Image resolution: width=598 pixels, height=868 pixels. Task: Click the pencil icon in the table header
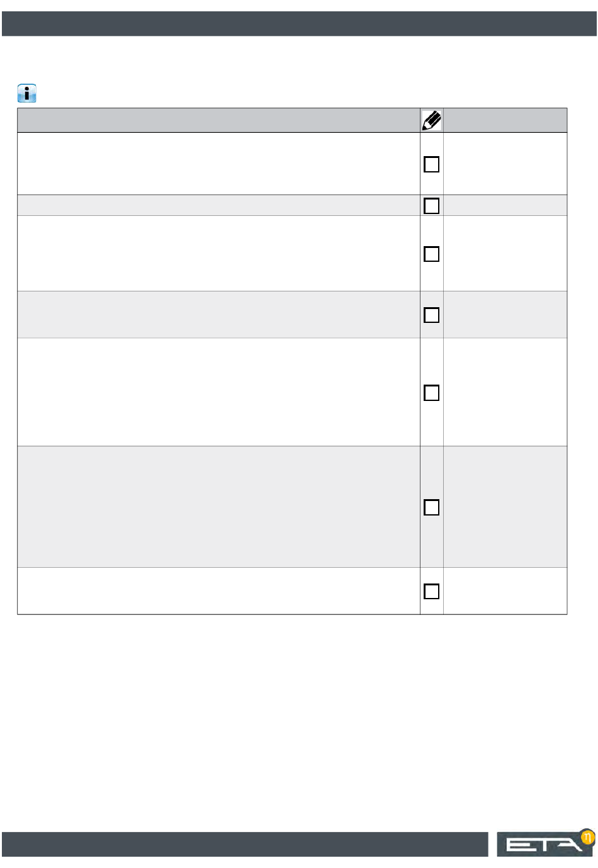432,120
